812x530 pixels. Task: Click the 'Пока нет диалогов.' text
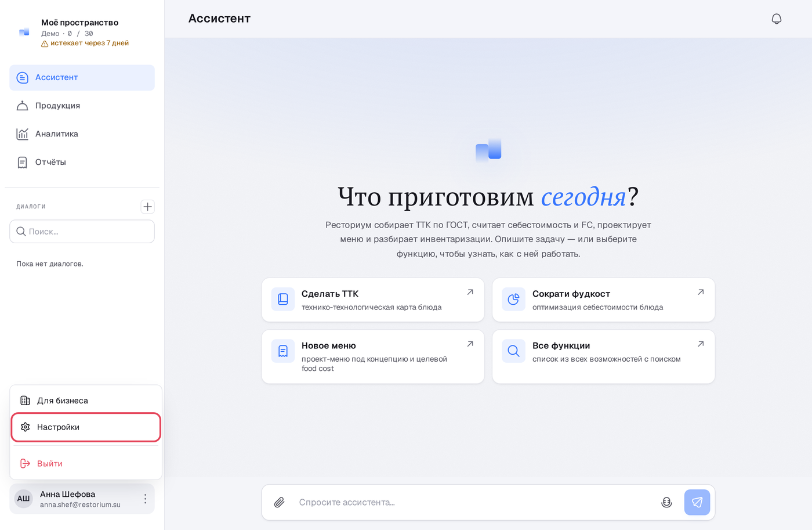point(50,264)
